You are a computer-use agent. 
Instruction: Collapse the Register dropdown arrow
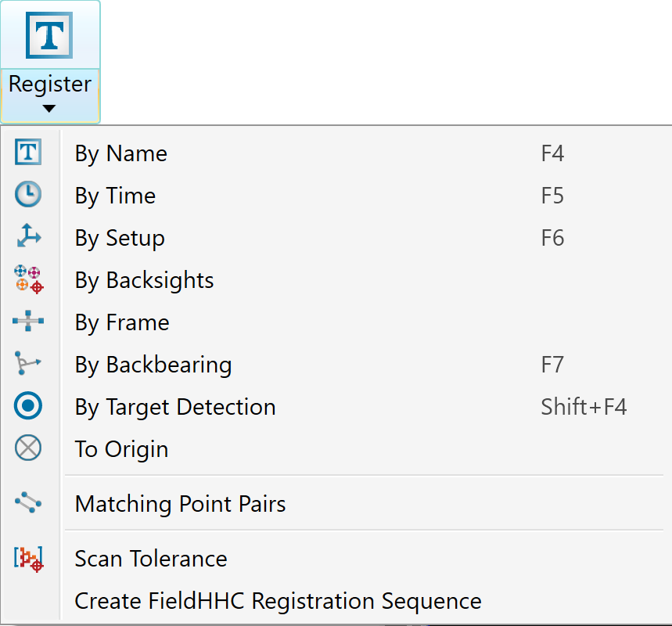tap(49, 109)
